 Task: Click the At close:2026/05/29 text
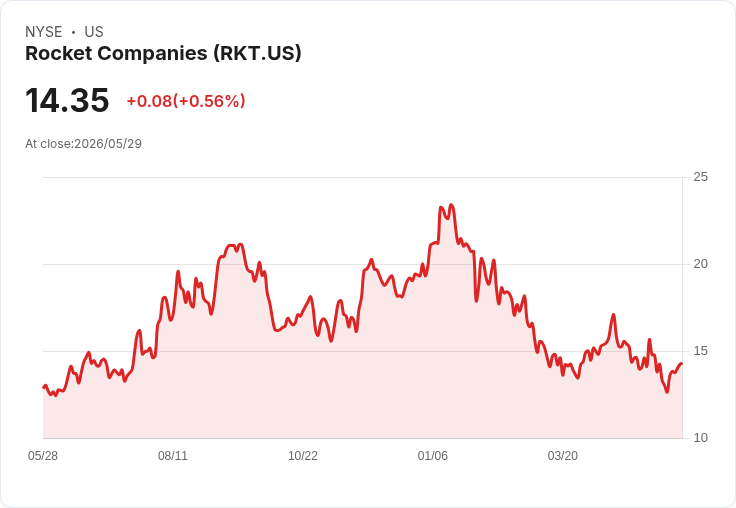click(84, 144)
